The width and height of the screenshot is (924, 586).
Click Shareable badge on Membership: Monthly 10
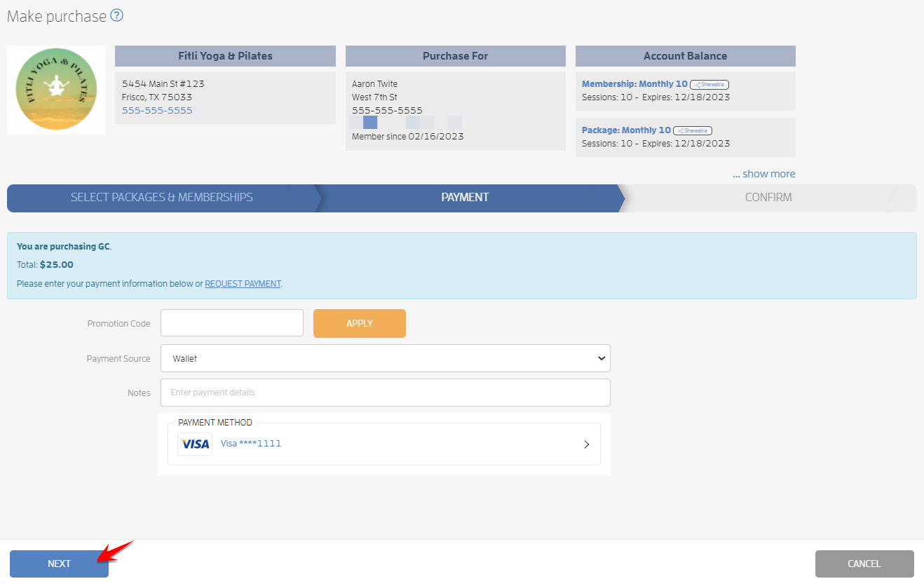pos(709,84)
